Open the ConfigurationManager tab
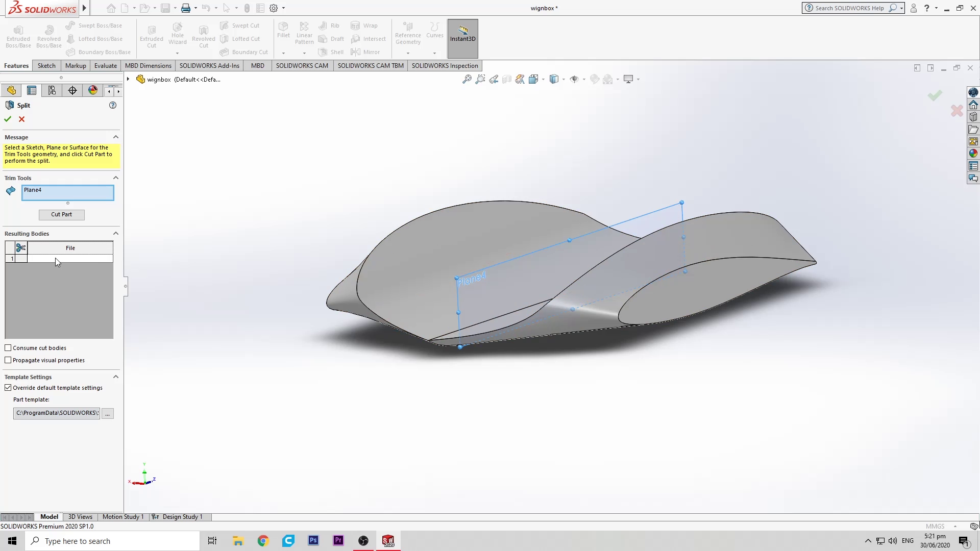The width and height of the screenshot is (980, 551). click(x=52, y=90)
